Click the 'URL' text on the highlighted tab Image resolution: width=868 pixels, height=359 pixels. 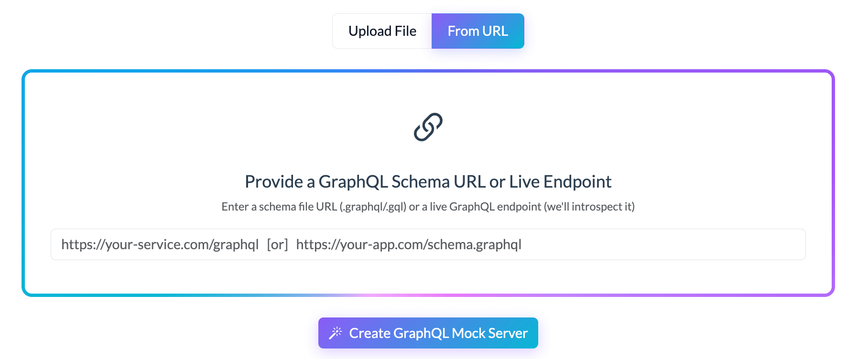[x=495, y=31]
